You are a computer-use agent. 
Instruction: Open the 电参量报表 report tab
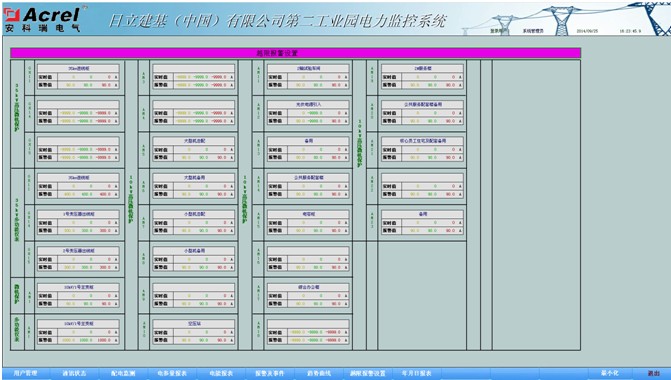click(172, 374)
